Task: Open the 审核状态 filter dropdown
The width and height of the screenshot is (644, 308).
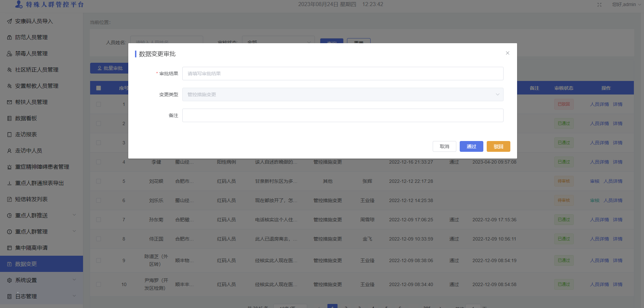Action: [278, 39]
